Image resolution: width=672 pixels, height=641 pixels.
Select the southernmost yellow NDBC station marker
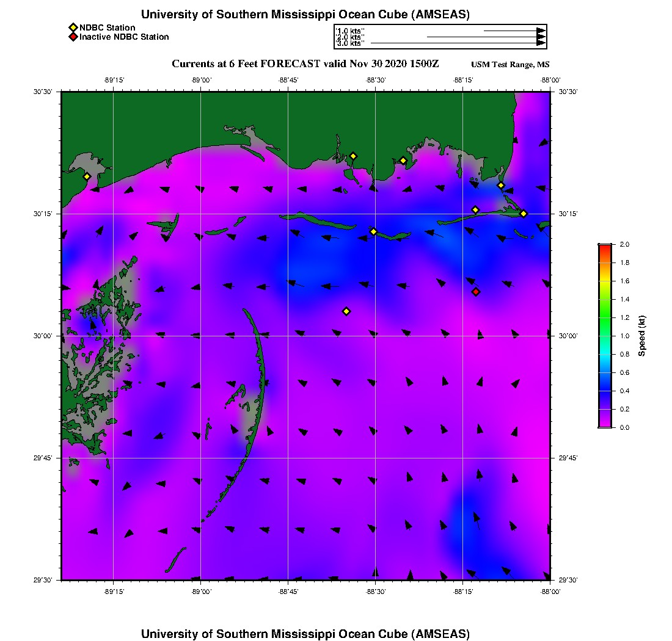point(346,311)
